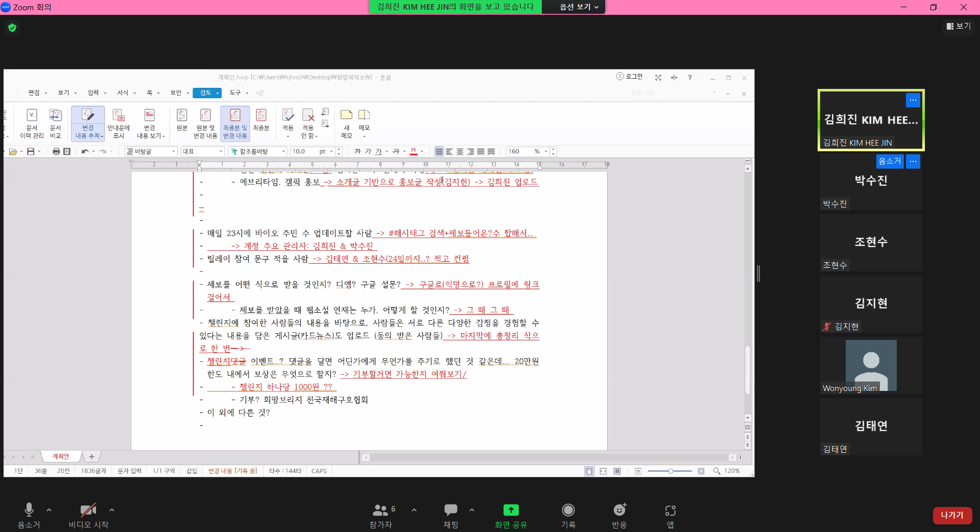980x532 pixels.
Task: Click the redo arrow
Action: (x=103, y=151)
